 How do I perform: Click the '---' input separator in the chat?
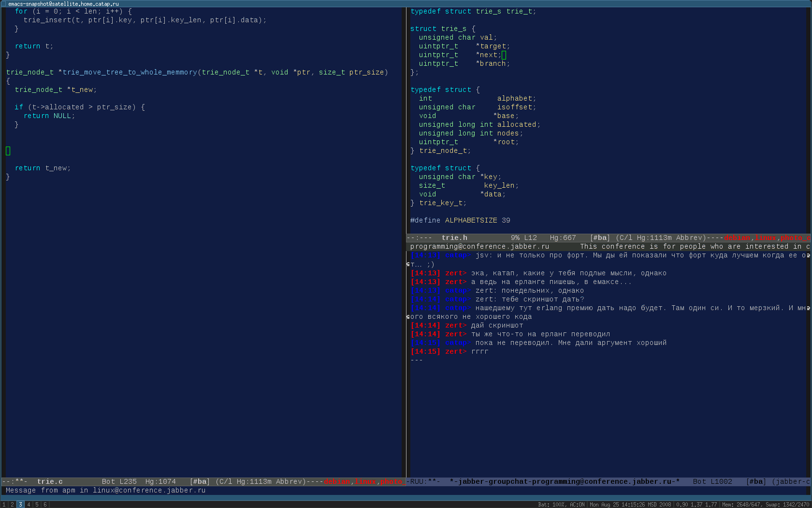pyautogui.click(x=416, y=360)
